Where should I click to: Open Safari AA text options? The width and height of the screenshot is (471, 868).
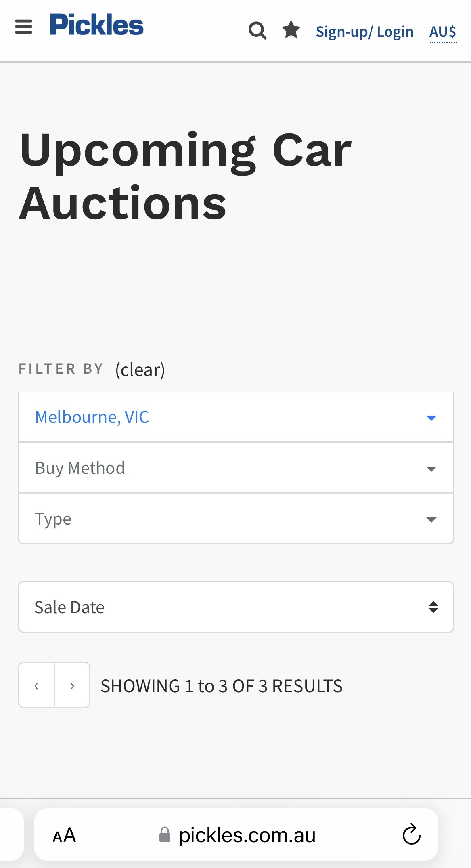pos(64,835)
